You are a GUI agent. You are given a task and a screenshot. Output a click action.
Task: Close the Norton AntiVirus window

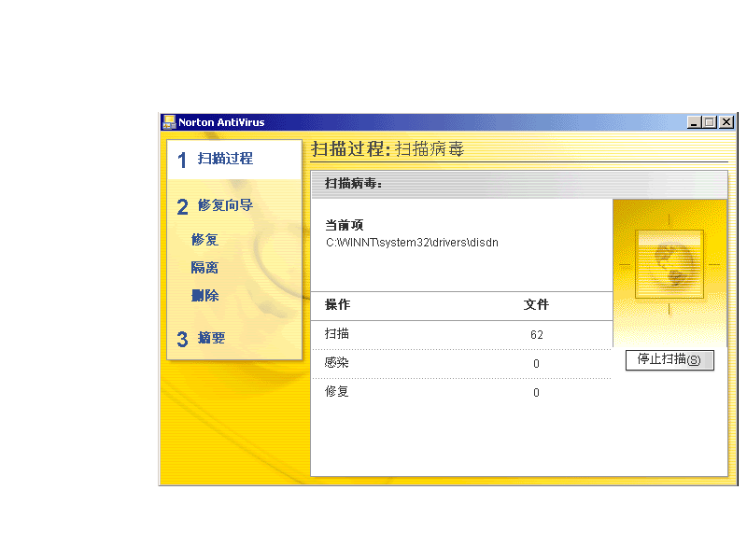tap(726, 122)
